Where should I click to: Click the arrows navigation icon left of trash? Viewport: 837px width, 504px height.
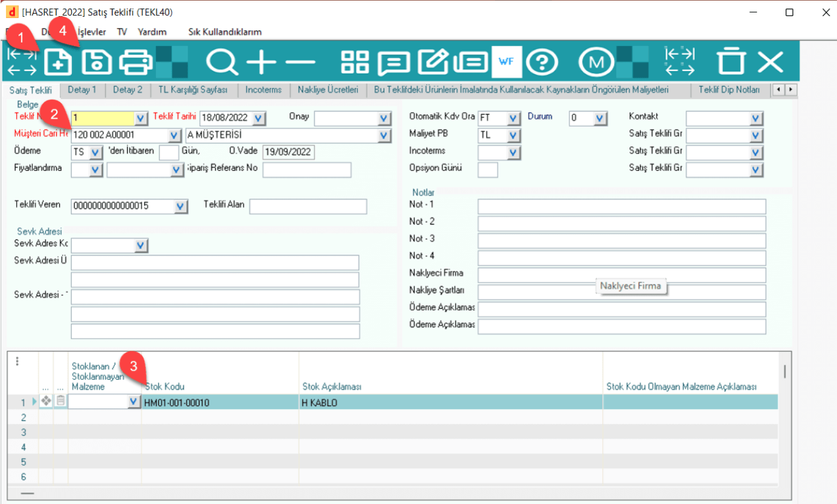(x=680, y=62)
